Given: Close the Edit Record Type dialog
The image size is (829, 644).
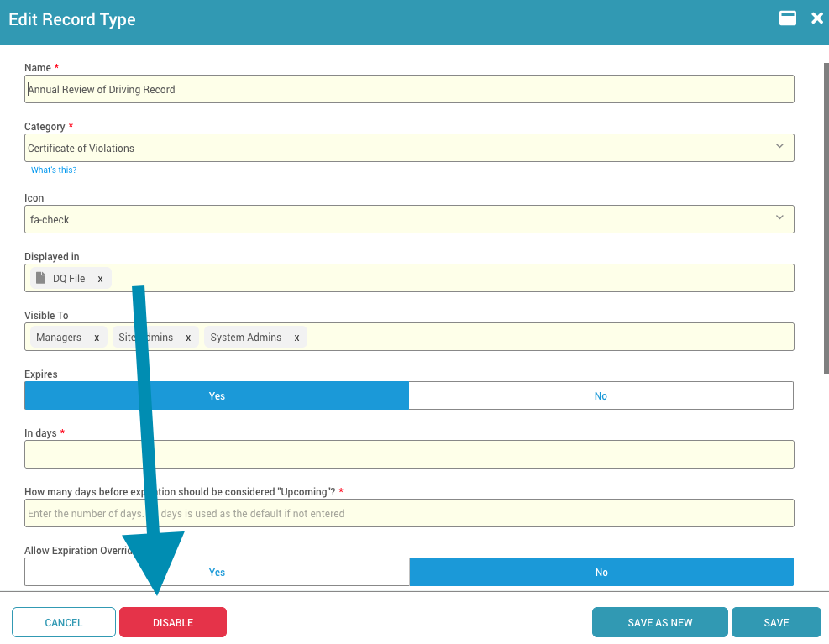Looking at the screenshot, I should [816, 18].
